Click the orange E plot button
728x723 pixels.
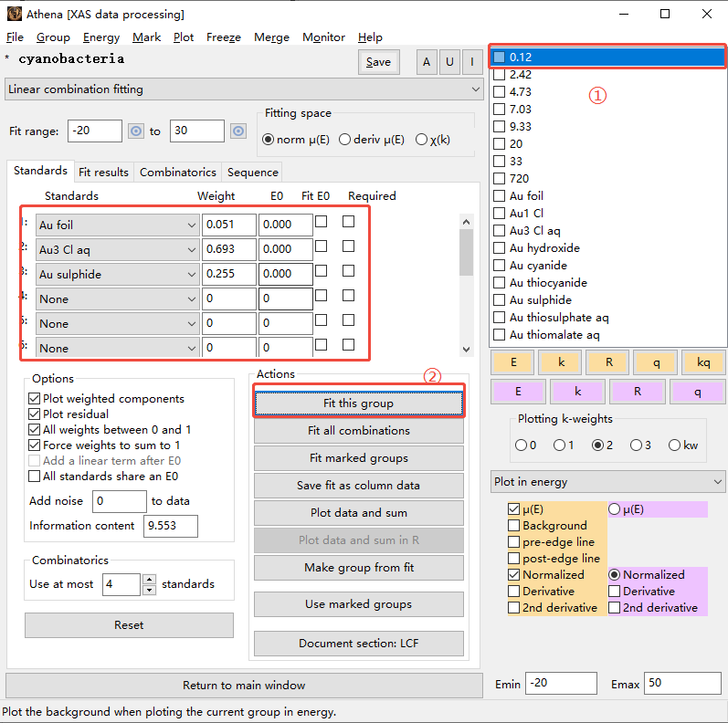(514, 361)
